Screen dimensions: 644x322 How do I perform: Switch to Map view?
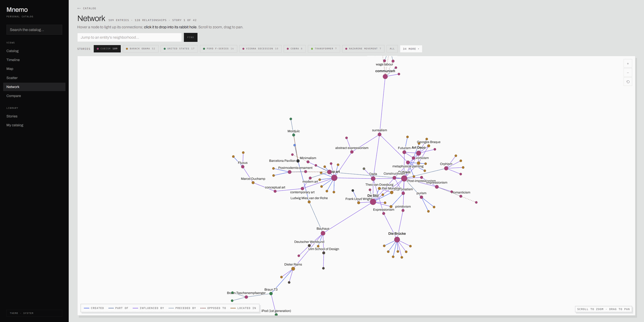pyautogui.click(x=34, y=69)
